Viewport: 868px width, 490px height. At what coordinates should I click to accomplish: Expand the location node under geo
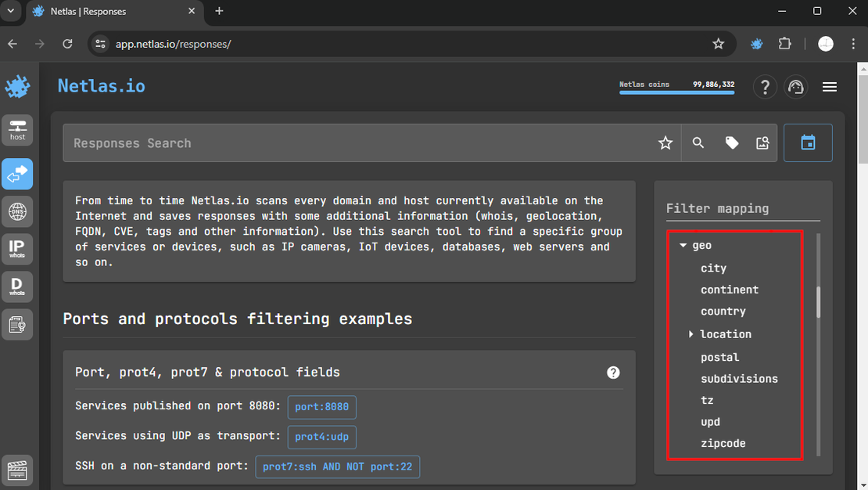coord(690,333)
